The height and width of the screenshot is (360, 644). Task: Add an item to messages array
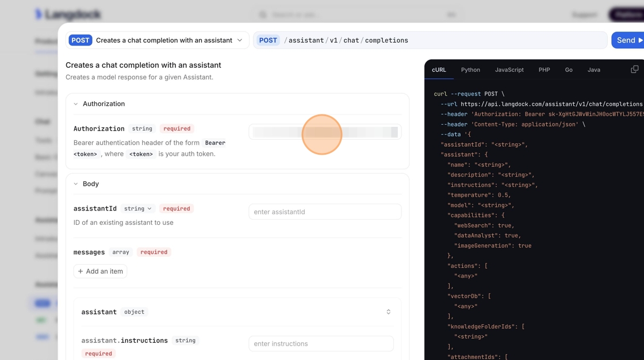pyautogui.click(x=101, y=271)
